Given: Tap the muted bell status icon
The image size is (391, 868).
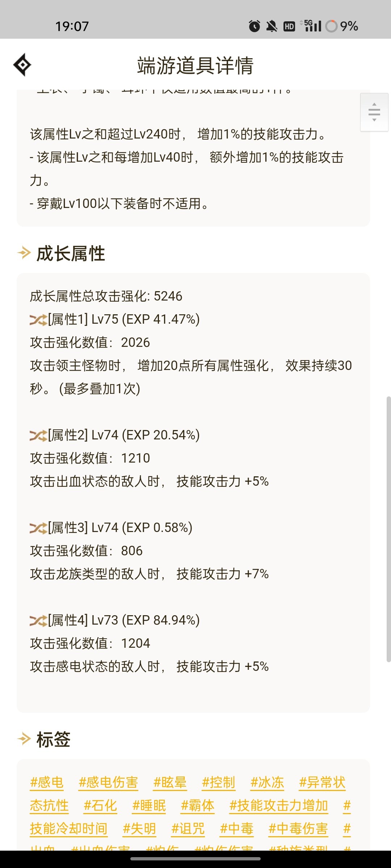Looking at the screenshot, I should click(272, 26).
